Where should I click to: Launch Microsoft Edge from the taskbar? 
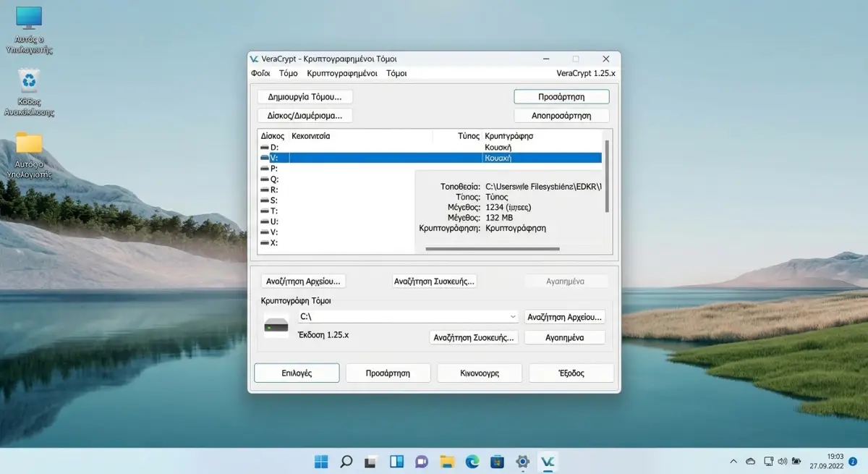click(472, 461)
